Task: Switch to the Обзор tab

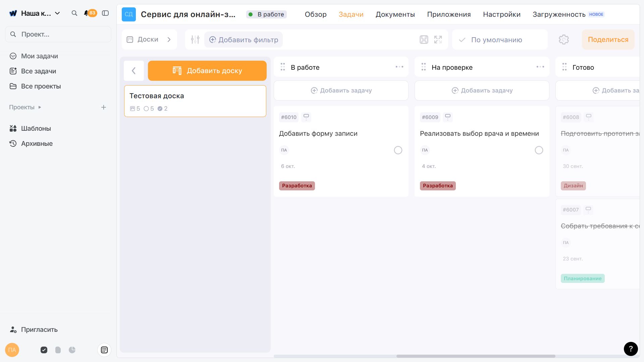Action: 316,14
